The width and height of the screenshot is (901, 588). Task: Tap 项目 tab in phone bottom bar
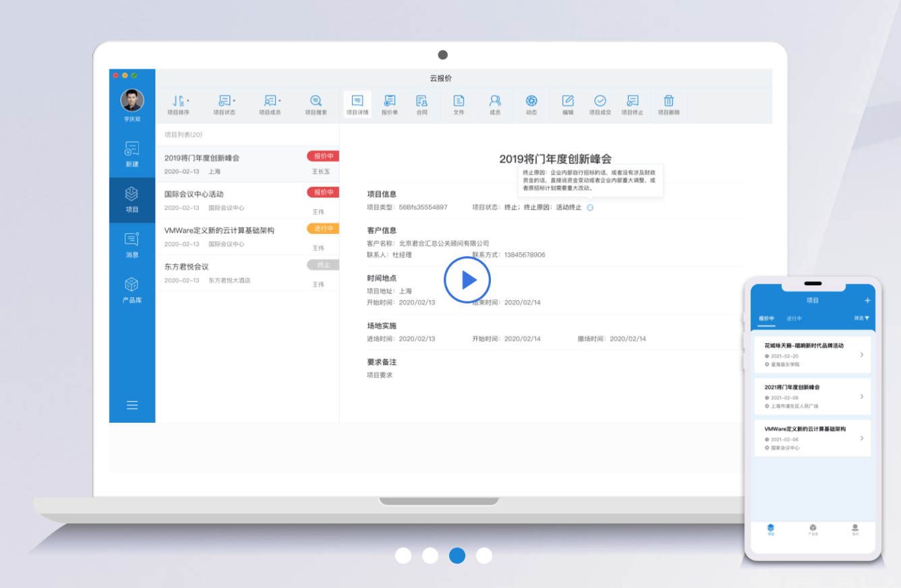coord(771,529)
